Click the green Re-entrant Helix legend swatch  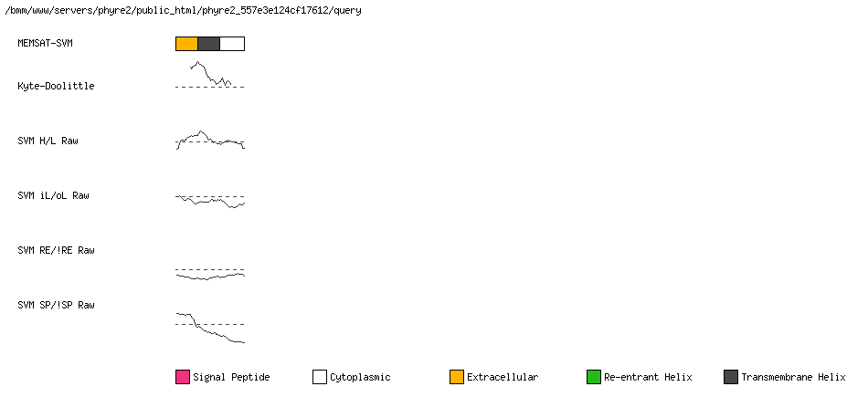(594, 377)
